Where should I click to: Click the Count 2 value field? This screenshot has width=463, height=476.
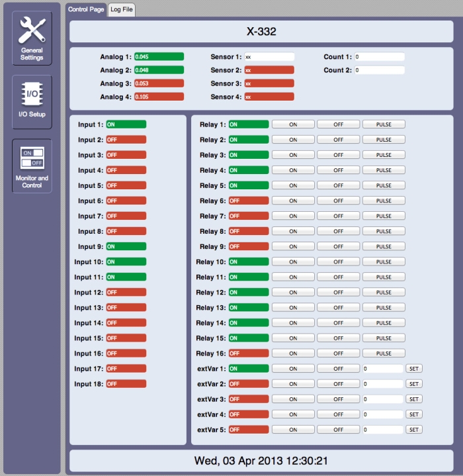(x=380, y=70)
